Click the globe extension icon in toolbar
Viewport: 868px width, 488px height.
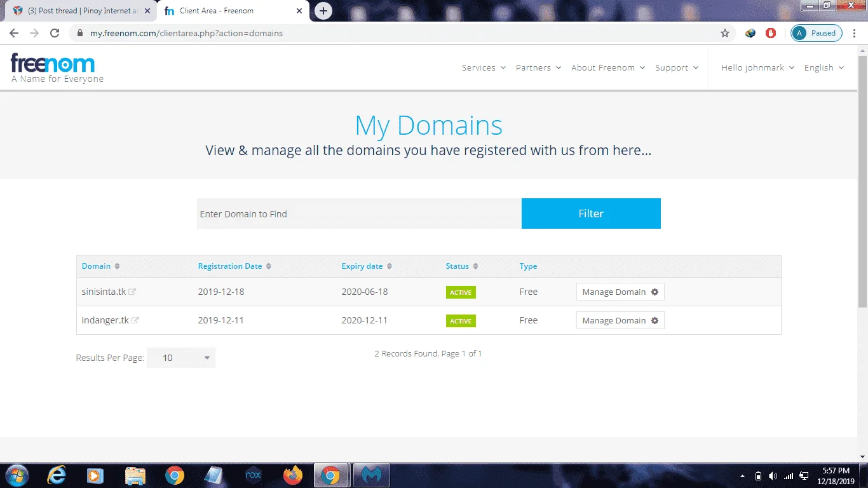(x=750, y=33)
